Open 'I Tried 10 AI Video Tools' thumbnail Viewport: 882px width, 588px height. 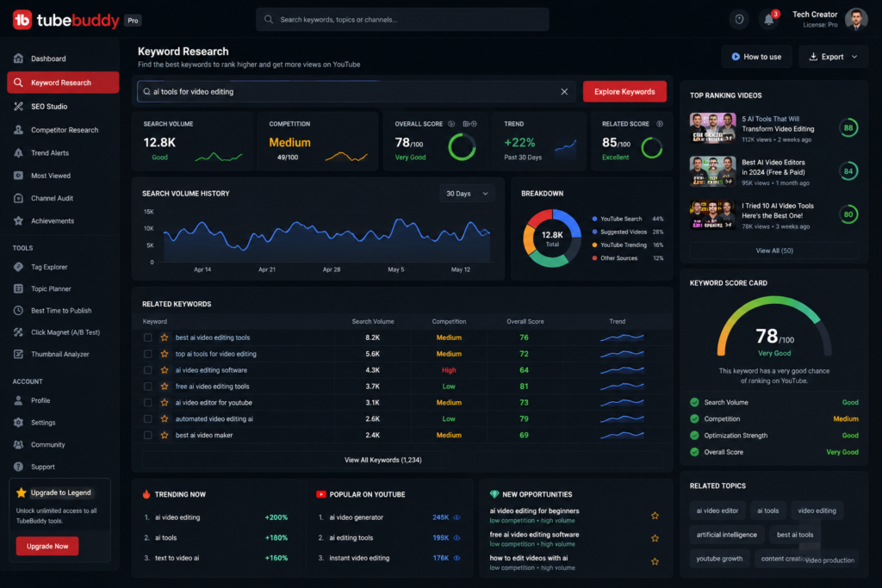[712, 214]
